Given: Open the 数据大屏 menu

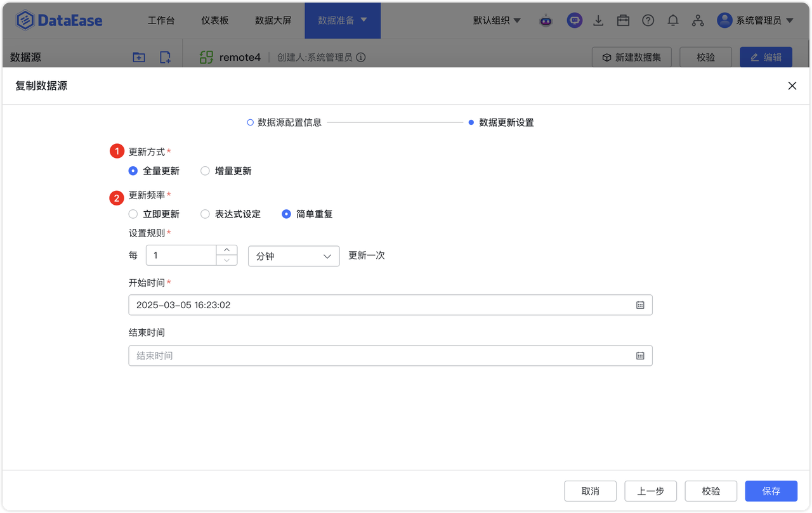Looking at the screenshot, I should click(x=273, y=20).
